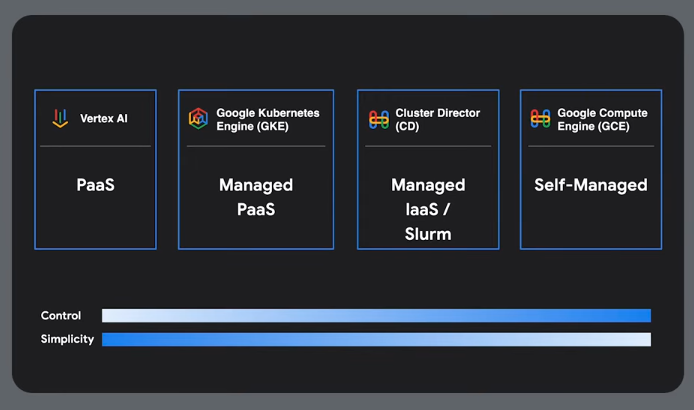Click the Google Compute Engine logo icon

point(540,119)
